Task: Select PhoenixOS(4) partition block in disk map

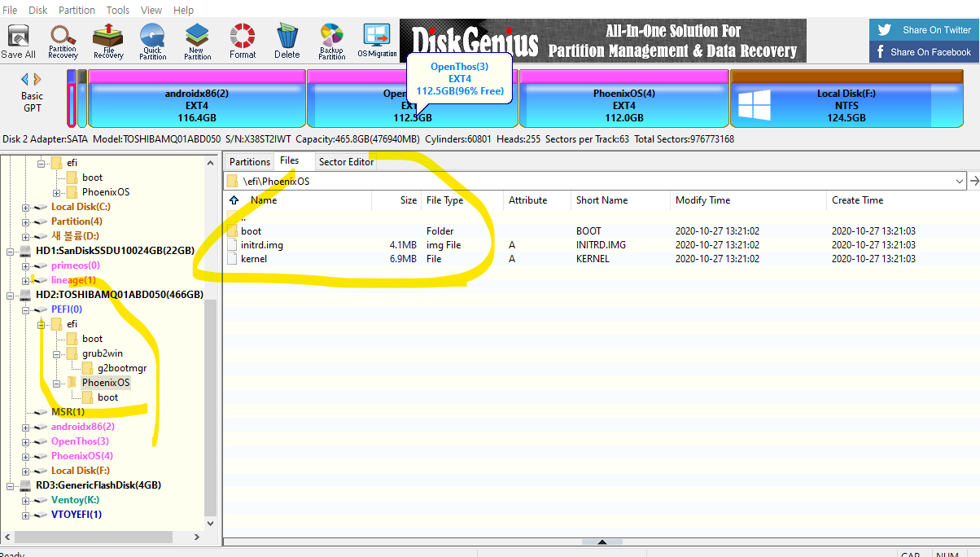Action: pos(624,99)
